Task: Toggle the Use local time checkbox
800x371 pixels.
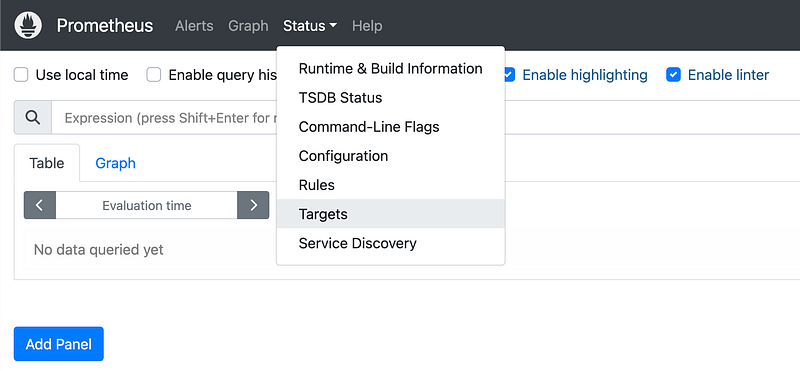Action: [x=21, y=75]
